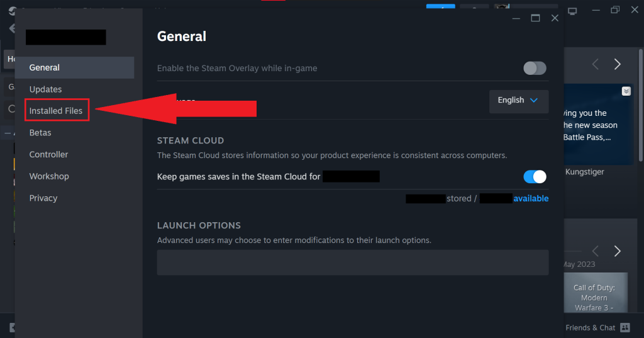Click the Big Picture mode monitor icon
Screen dimensions: 644x338
pyautogui.click(x=572, y=11)
